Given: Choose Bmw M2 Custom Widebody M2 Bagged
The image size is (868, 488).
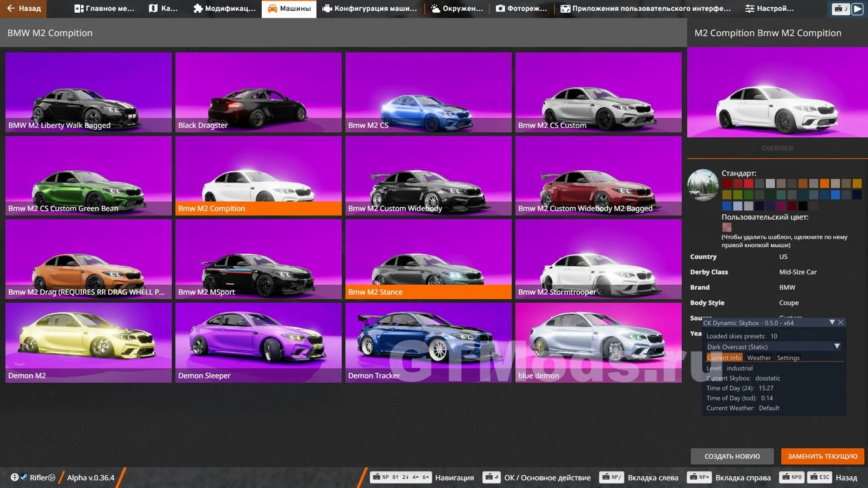Looking at the screenshot, I should (599, 176).
